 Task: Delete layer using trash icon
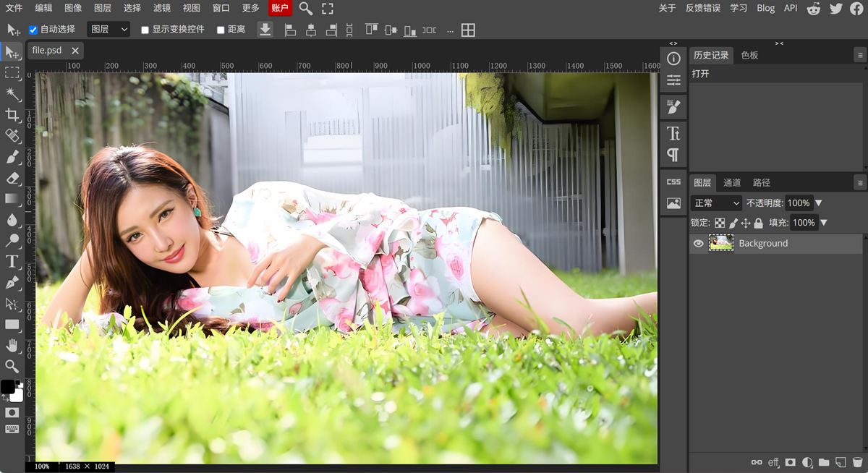tap(857, 462)
